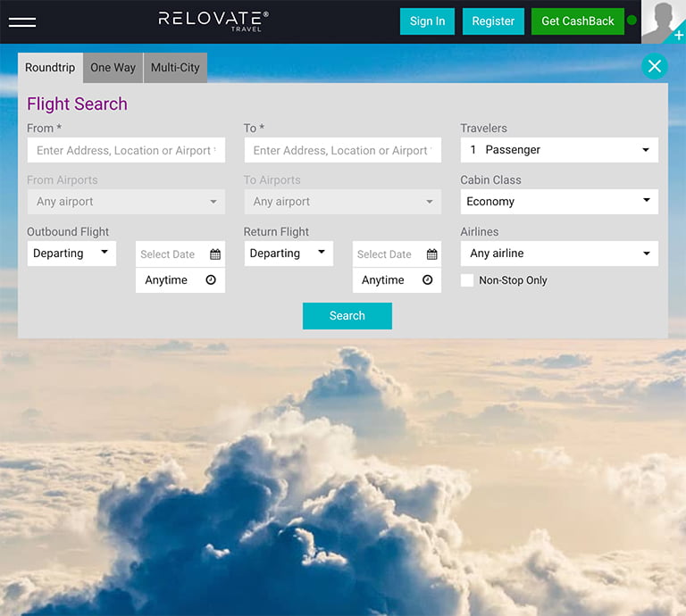Click the Register button
This screenshot has width=686, height=616.
(x=493, y=21)
